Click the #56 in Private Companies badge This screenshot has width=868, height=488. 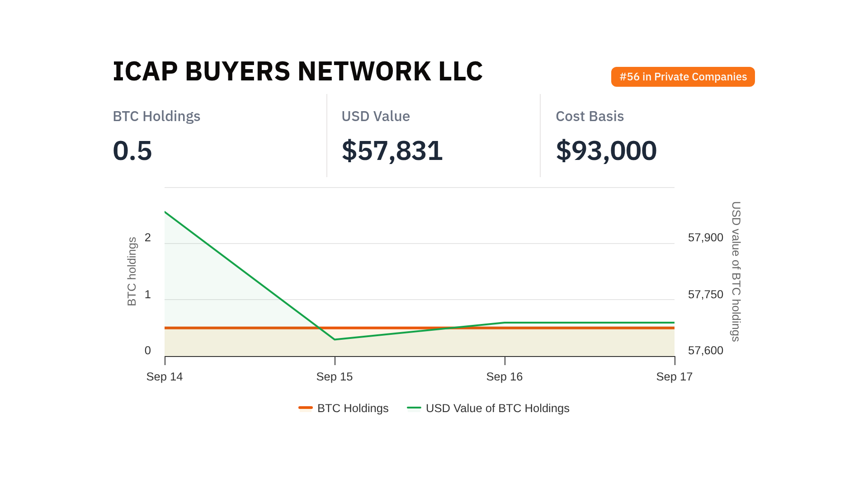tap(683, 77)
